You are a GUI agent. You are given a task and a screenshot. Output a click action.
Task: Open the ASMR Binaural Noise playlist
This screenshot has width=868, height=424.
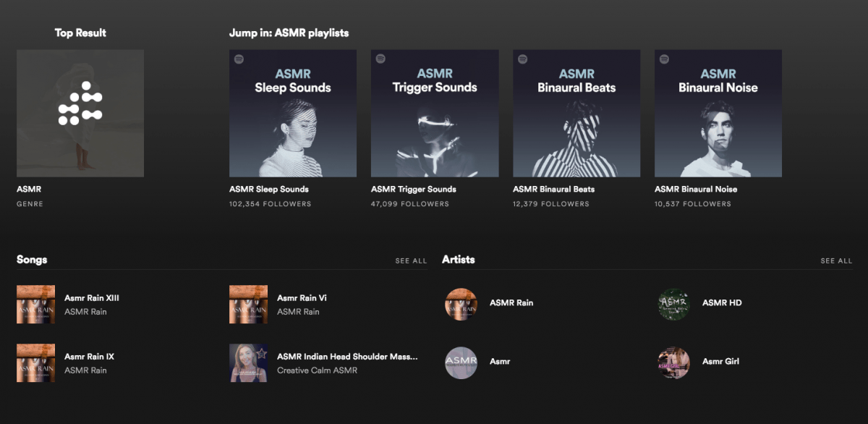pyautogui.click(x=718, y=113)
